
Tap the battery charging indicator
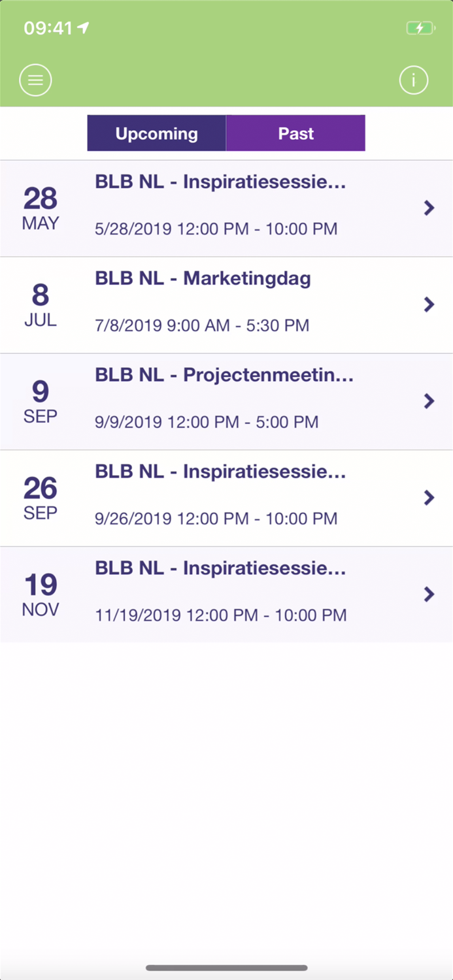pos(419,28)
